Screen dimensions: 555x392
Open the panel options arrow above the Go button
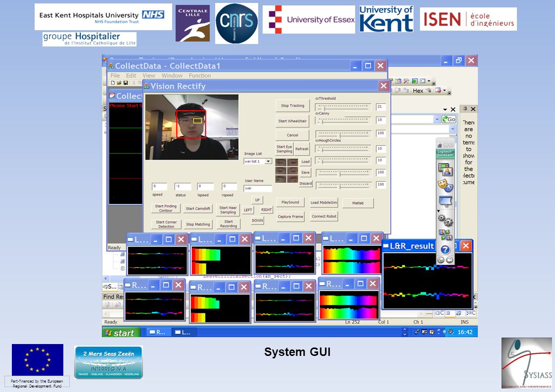(445, 109)
